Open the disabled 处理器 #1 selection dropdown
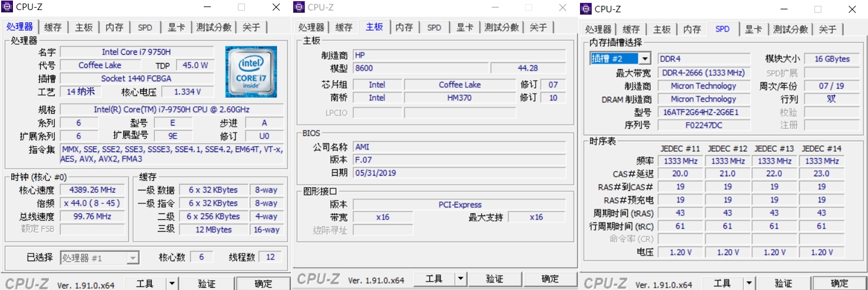Viewport: 868px width, 290px height. click(100, 258)
